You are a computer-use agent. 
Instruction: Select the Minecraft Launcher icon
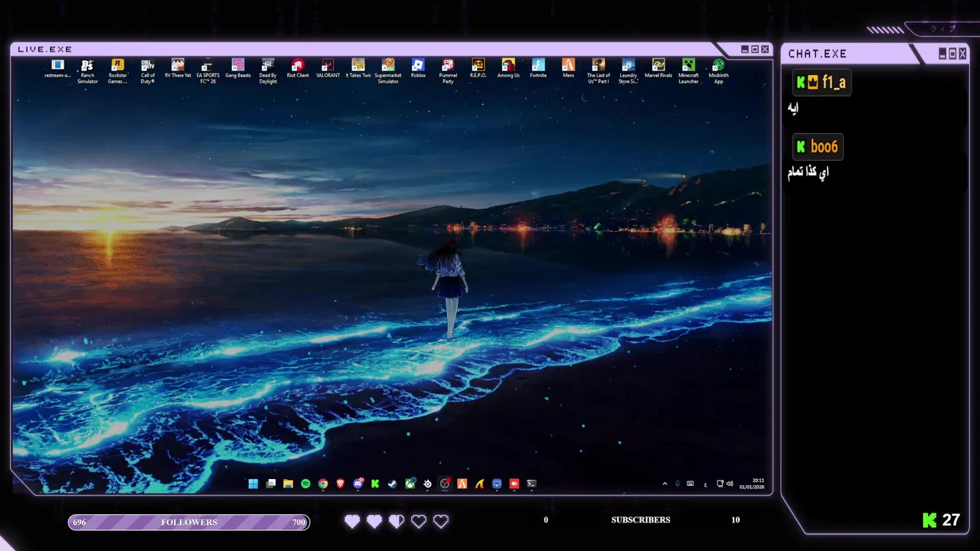(x=688, y=71)
